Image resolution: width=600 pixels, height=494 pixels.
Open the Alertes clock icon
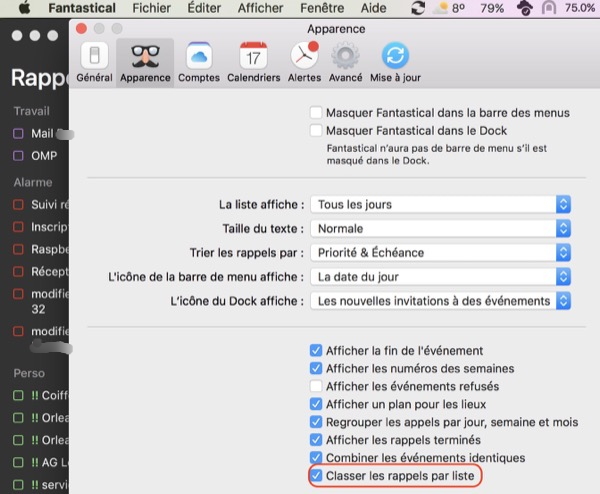(304, 60)
